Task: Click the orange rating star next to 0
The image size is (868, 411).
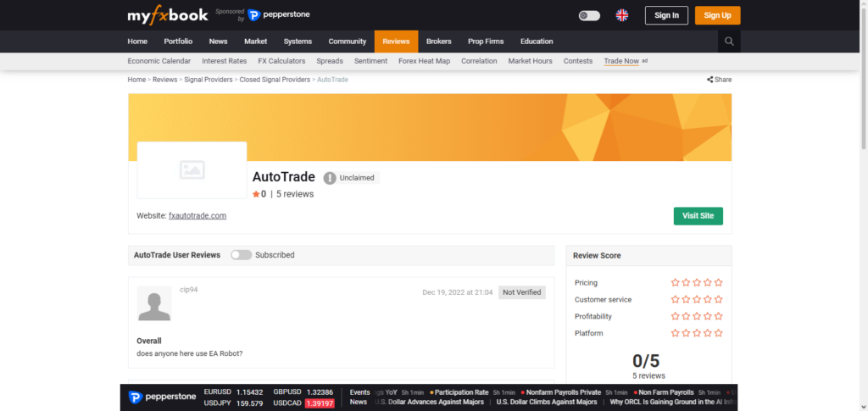Action: (256, 194)
